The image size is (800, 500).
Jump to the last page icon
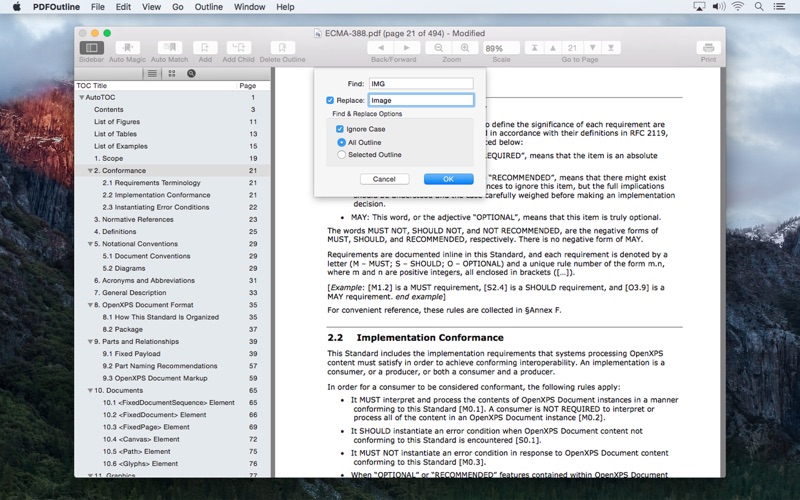coord(611,48)
